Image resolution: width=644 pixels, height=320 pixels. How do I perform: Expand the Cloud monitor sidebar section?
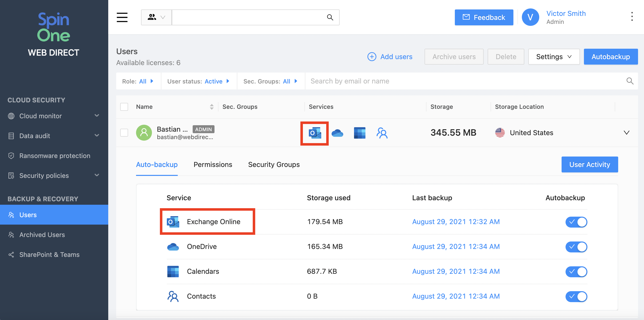(x=40, y=116)
